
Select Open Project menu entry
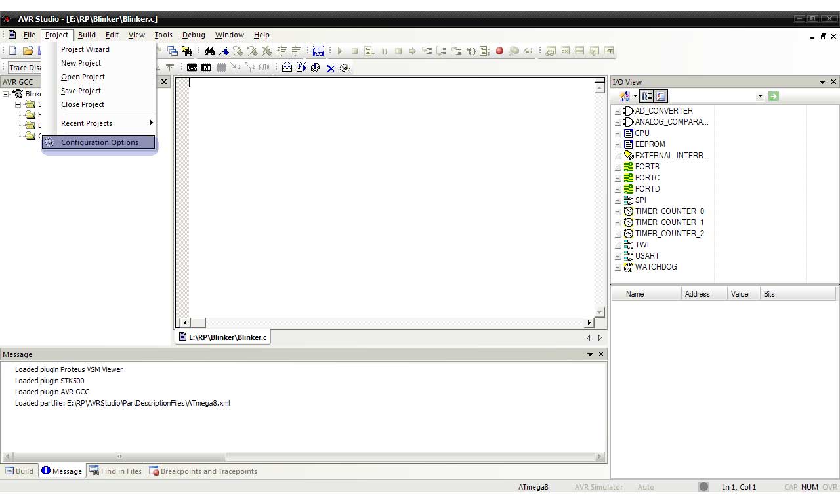[99, 77]
